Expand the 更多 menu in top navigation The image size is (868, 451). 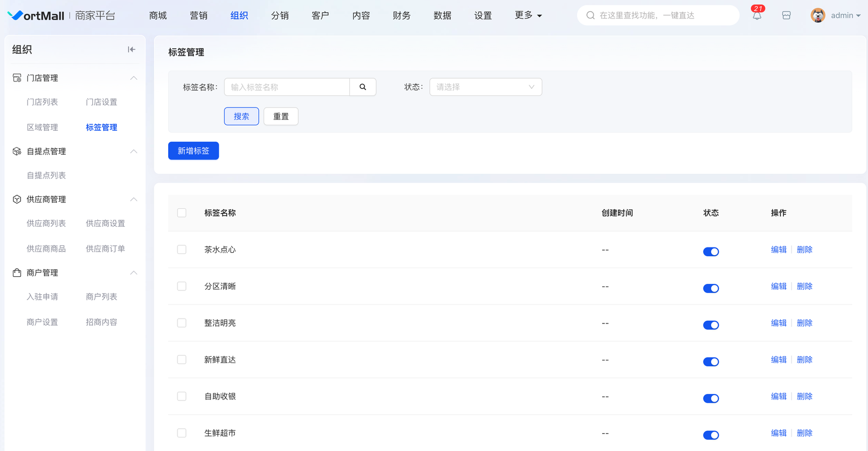click(x=528, y=16)
